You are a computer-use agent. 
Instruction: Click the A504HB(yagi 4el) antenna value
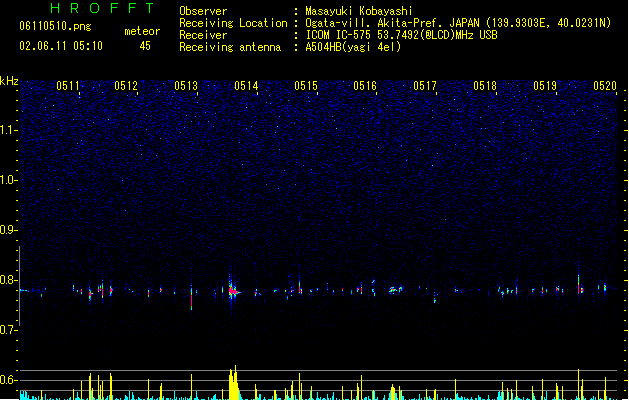[x=353, y=47]
